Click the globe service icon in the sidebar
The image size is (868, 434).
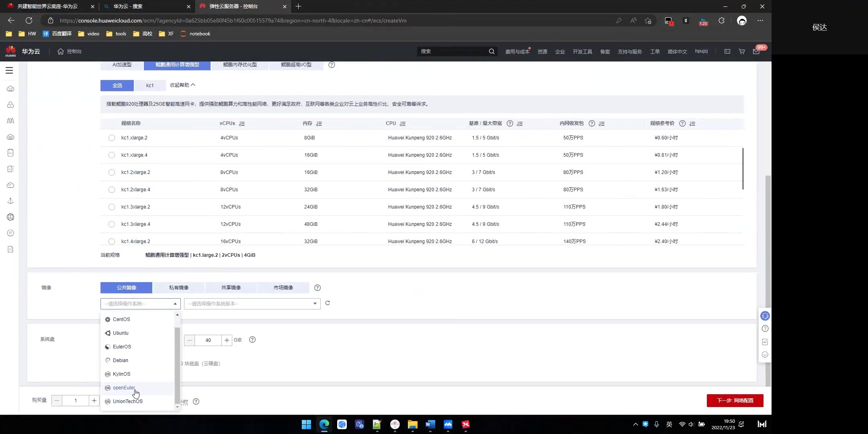tap(10, 217)
